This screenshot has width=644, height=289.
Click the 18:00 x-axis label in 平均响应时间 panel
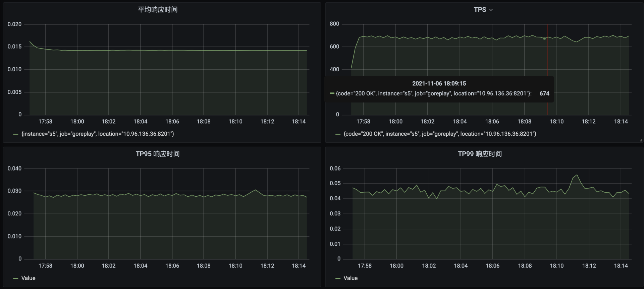[77, 122]
